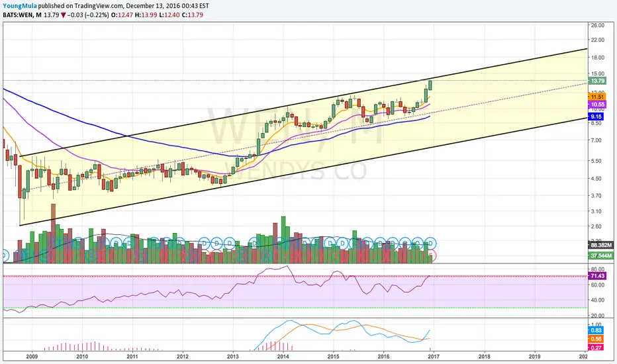Click the 2018 time axis label
Screen dimensions: 617x364
click(x=484, y=357)
